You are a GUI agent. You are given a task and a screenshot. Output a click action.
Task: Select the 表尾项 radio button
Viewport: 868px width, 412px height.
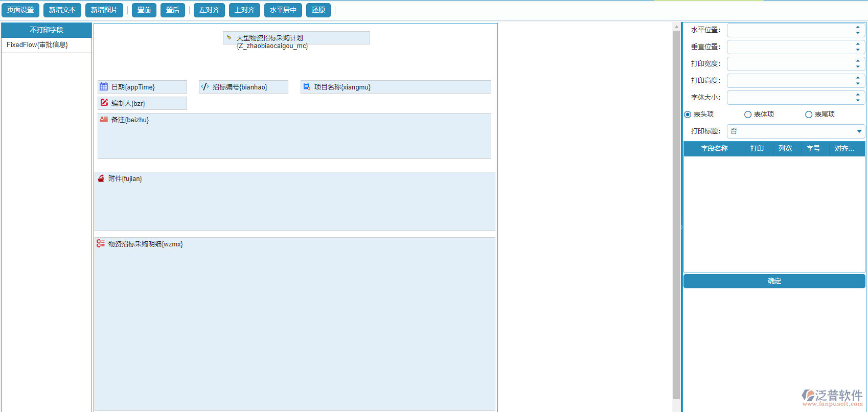pos(809,115)
